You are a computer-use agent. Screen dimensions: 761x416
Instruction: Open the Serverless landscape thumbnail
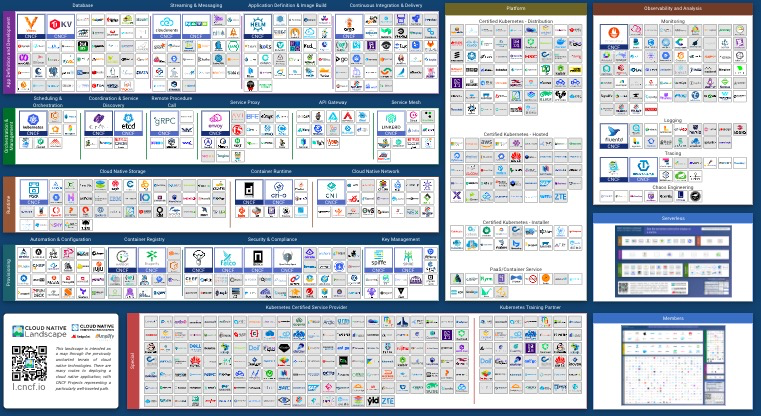coord(673,261)
